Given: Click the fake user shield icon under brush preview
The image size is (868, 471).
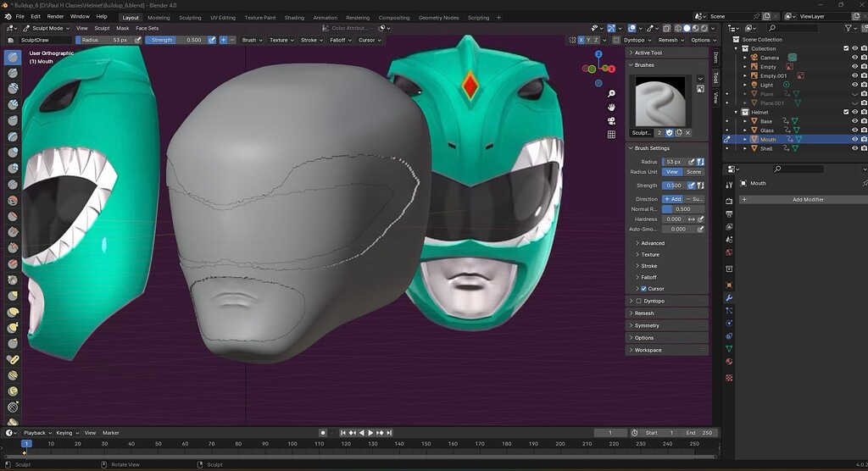Looking at the screenshot, I should click(x=670, y=133).
